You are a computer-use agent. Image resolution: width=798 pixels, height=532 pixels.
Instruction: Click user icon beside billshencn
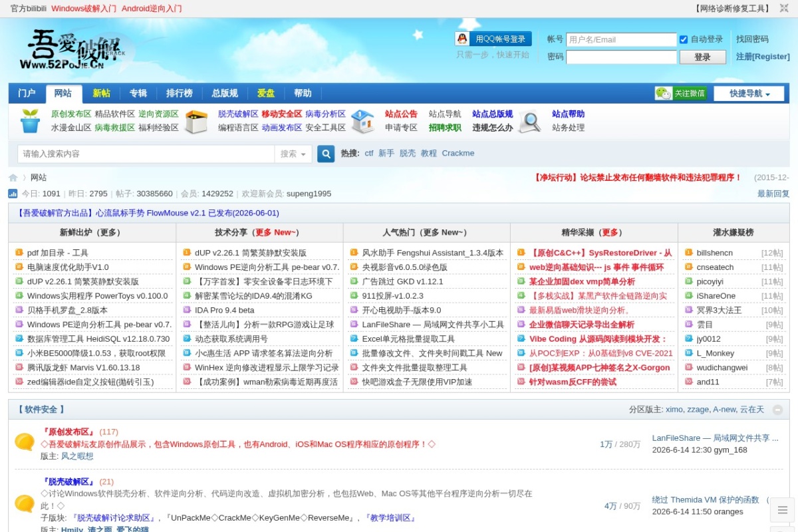[688, 253]
